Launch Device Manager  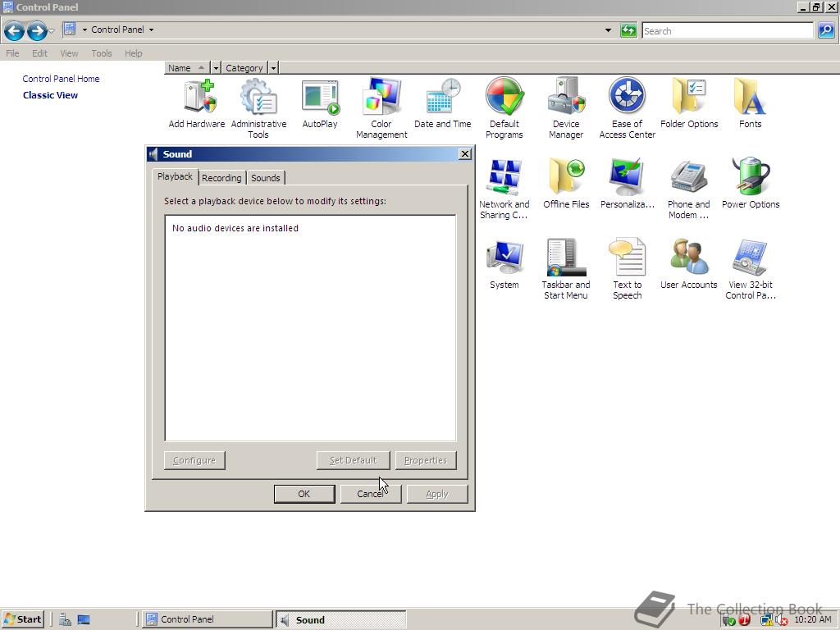click(566, 109)
